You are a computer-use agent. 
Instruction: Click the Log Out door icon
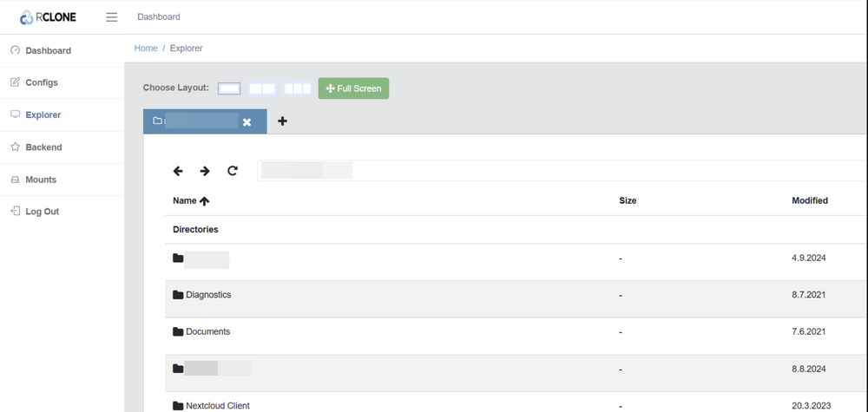point(16,212)
